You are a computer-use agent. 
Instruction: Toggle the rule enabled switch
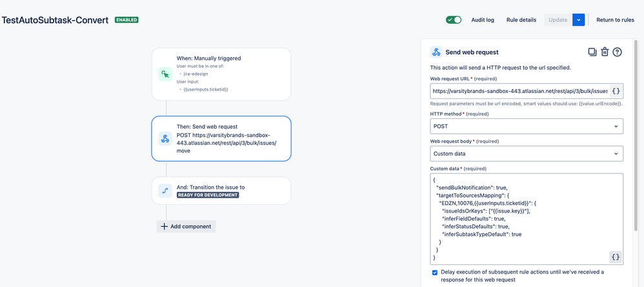pos(454,20)
